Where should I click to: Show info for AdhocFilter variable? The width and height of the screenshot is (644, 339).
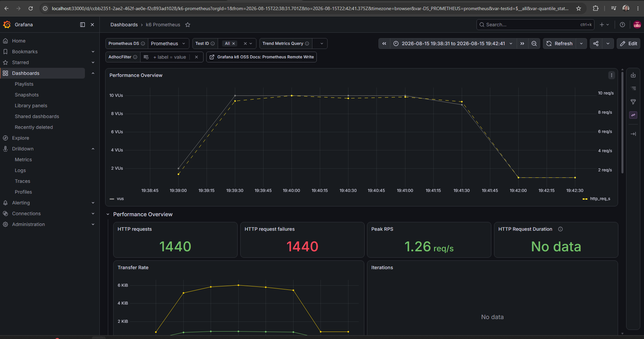[x=135, y=57]
